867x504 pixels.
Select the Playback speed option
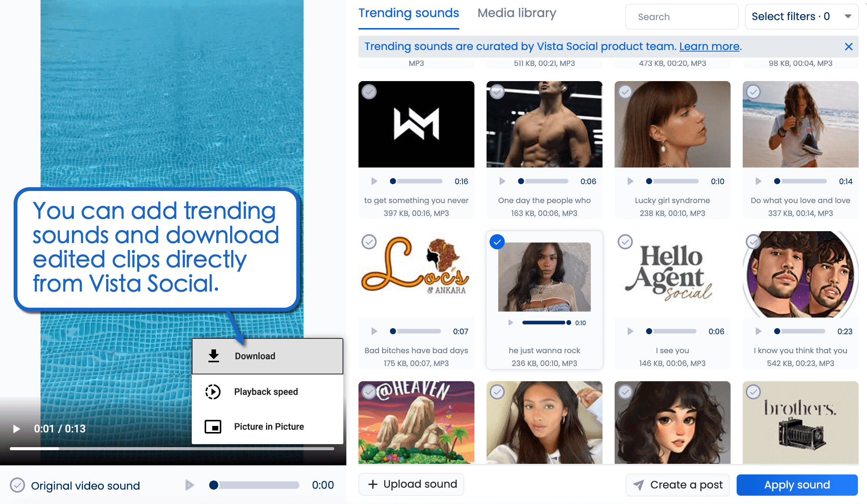(266, 391)
